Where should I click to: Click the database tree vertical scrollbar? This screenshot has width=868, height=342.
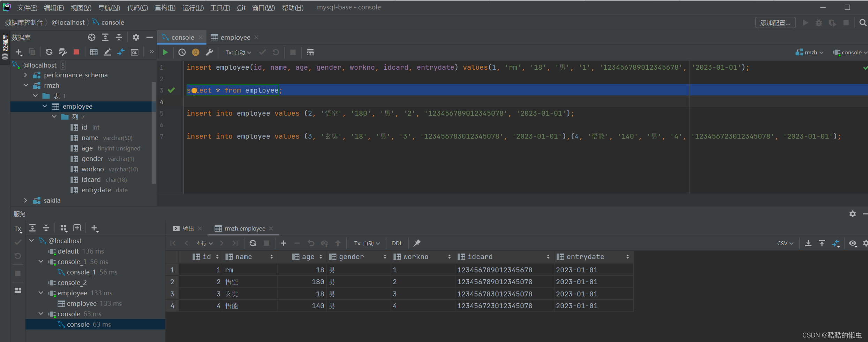[154, 132]
